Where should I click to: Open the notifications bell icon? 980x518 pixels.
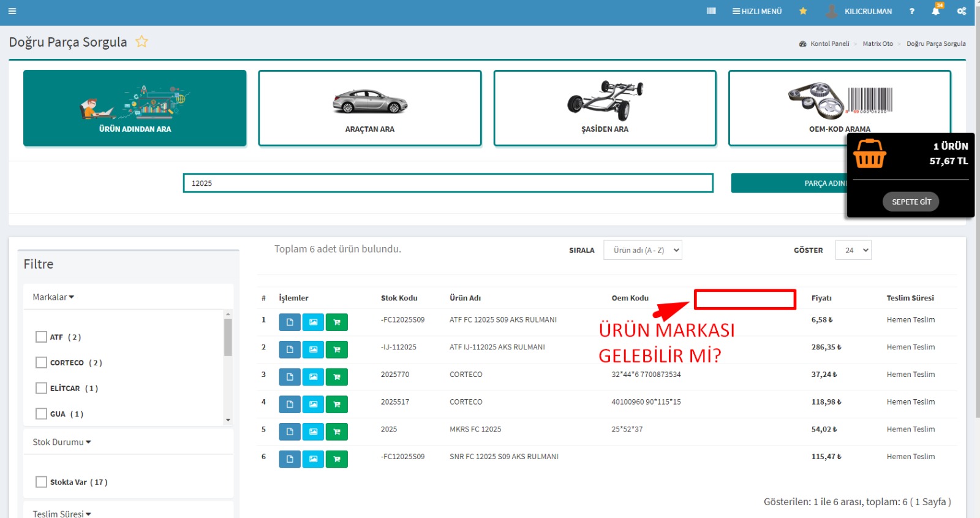pyautogui.click(x=935, y=11)
